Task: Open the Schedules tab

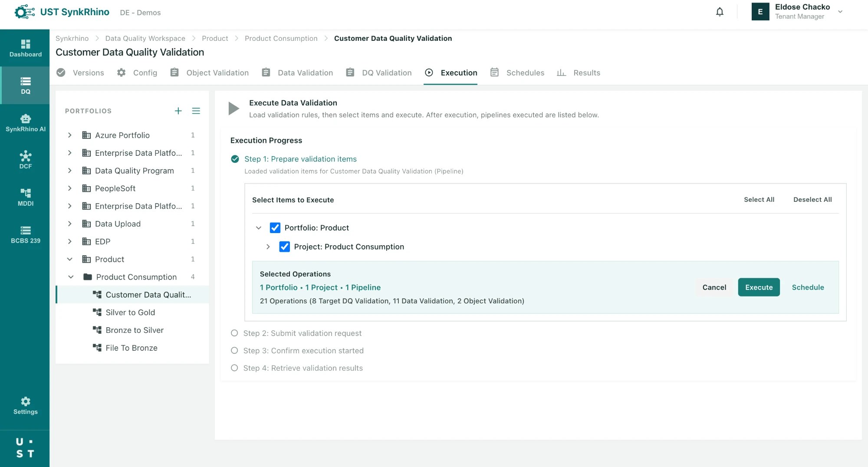Action: [x=517, y=73]
